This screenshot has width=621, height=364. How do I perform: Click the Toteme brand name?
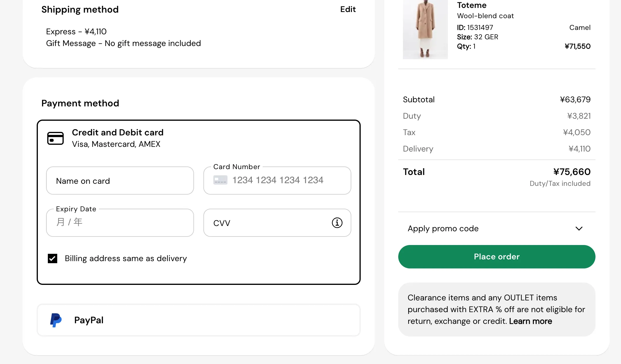tap(472, 5)
